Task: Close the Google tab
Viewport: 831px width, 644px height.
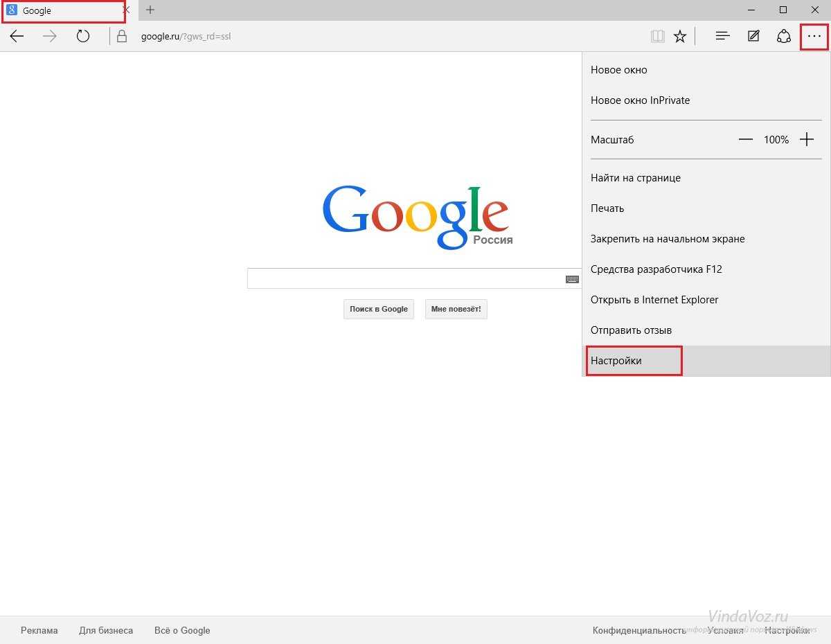Action: (126, 10)
